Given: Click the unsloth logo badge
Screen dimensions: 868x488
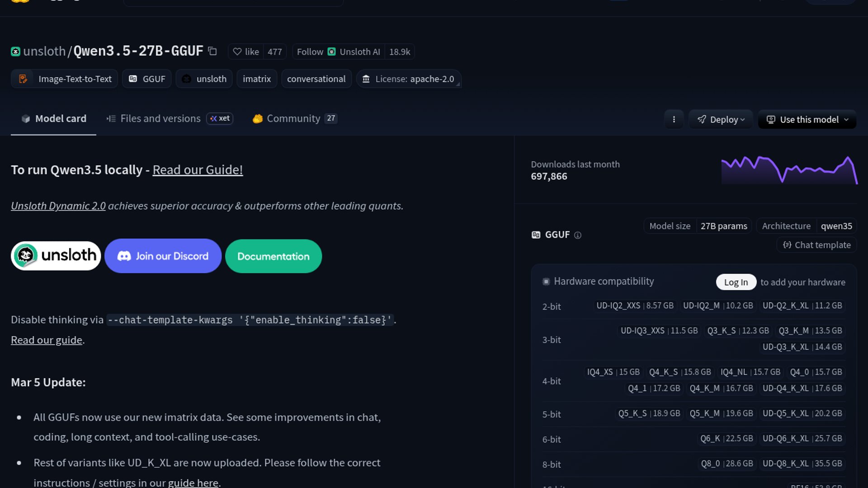Looking at the screenshot, I should click(56, 256).
